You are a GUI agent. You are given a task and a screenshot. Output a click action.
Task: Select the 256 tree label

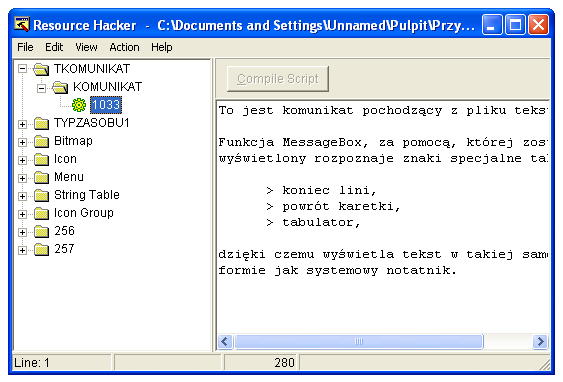point(64,230)
